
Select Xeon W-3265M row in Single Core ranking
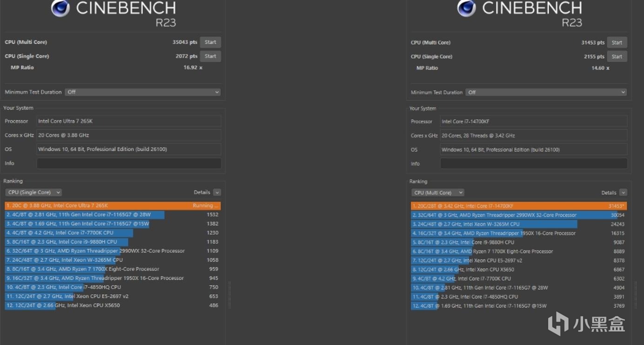(113, 260)
